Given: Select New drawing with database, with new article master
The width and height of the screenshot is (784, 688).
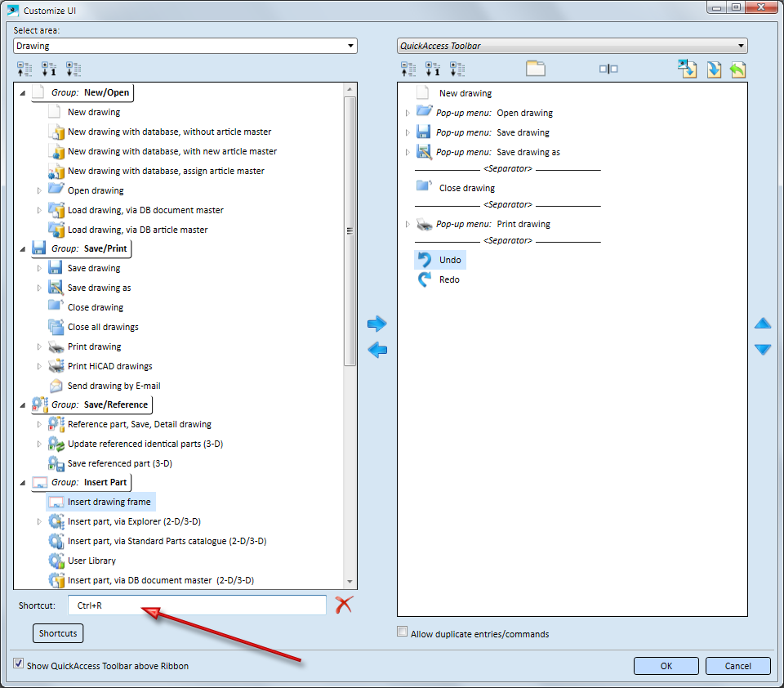Looking at the screenshot, I should tap(172, 151).
